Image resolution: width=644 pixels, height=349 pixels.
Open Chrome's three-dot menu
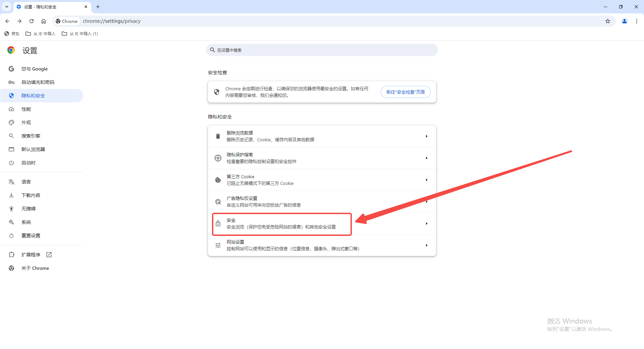pyautogui.click(x=637, y=21)
